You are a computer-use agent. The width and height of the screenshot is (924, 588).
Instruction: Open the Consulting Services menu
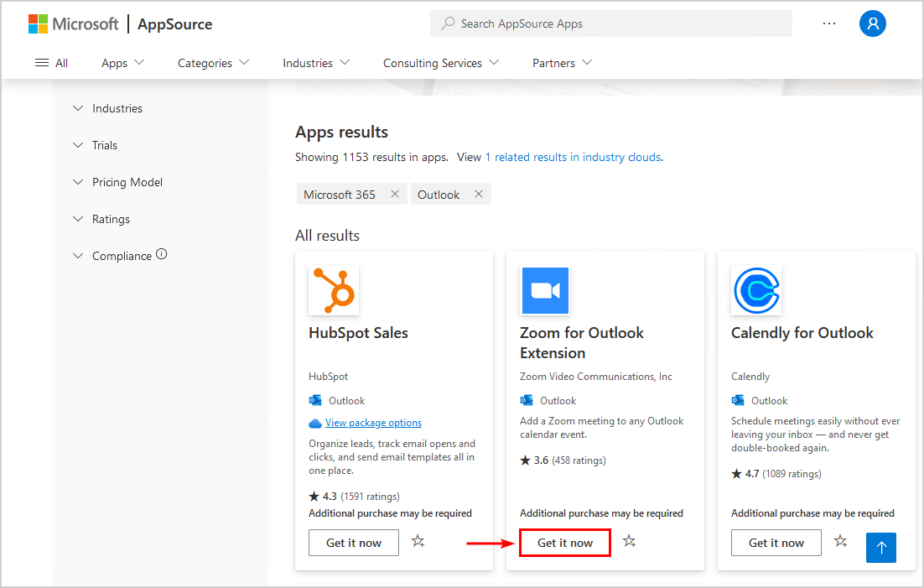click(441, 63)
